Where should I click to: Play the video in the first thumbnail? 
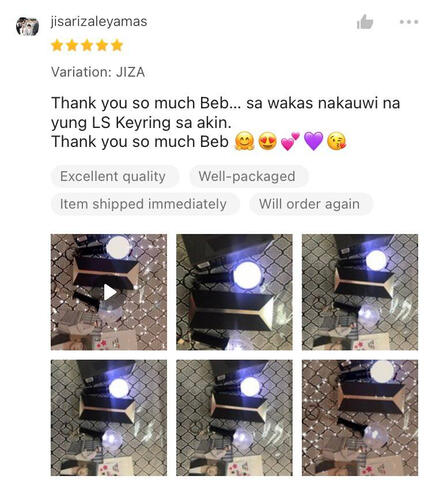(109, 292)
